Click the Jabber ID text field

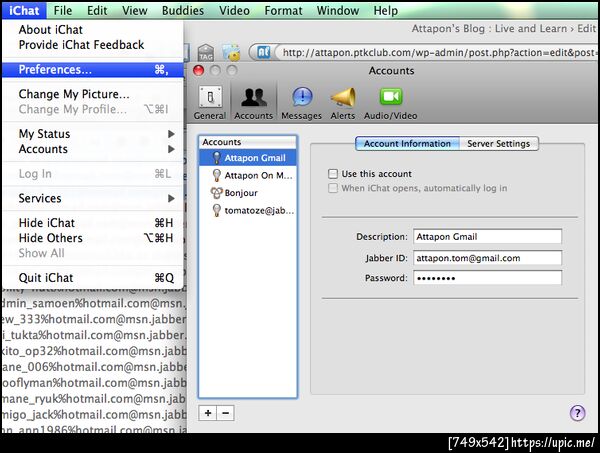[x=488, y=258]
